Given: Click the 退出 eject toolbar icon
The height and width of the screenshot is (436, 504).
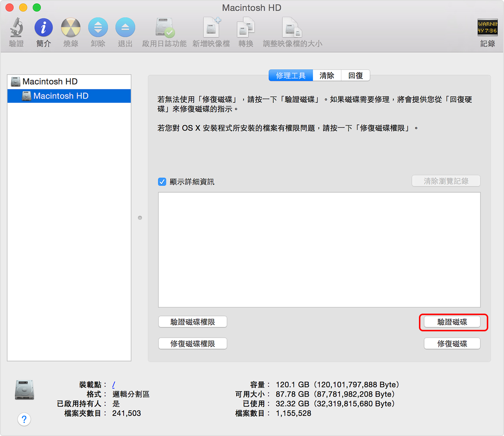Looking at the screenshot, I should (x=125, y=28).
